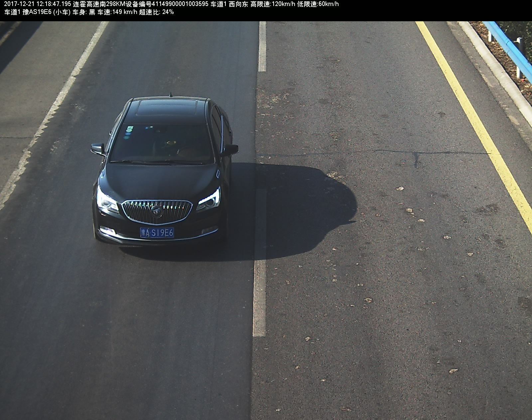
Task: Click the low speed limit 60km/h text
Action: 328,4
